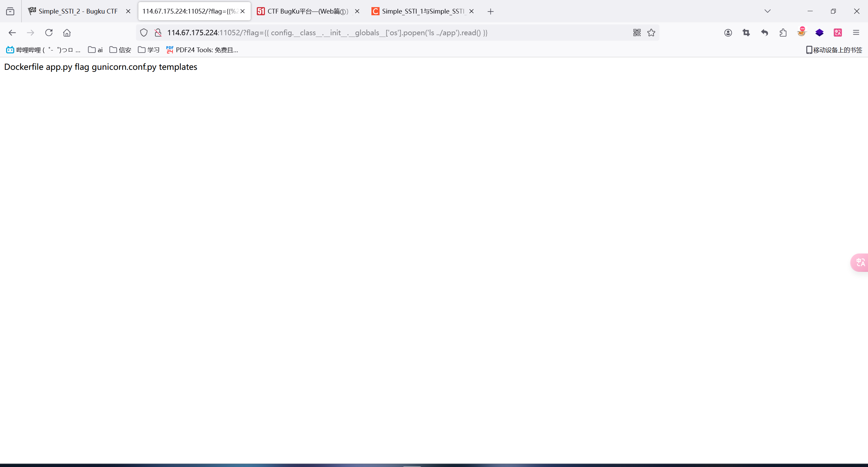Click 'gunicorn.conf.py' in the page output

pyautogui.click(x=124, y=67)
